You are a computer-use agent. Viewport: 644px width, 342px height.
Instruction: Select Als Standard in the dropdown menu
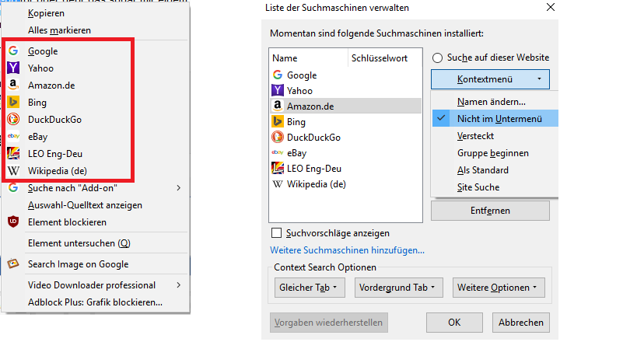click(483, 170)
